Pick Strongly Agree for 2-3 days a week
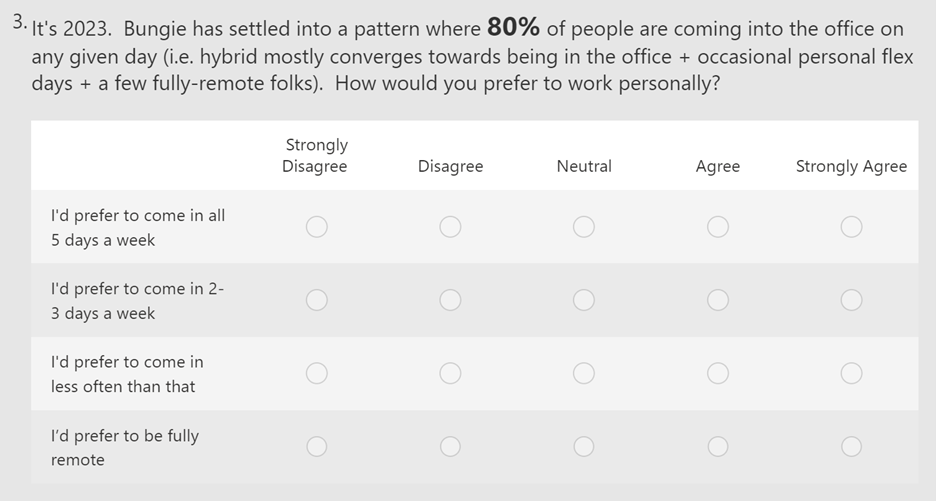 point(851,300)
